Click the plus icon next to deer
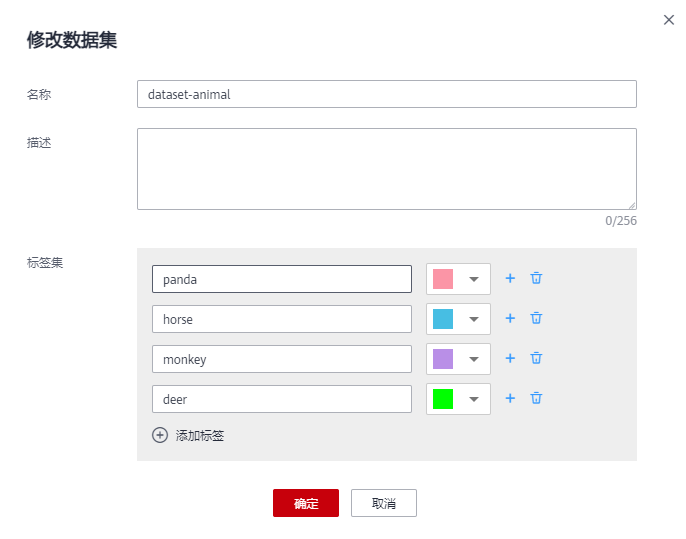Viewport: 686px width, 539px height. (x=510, y=398)
